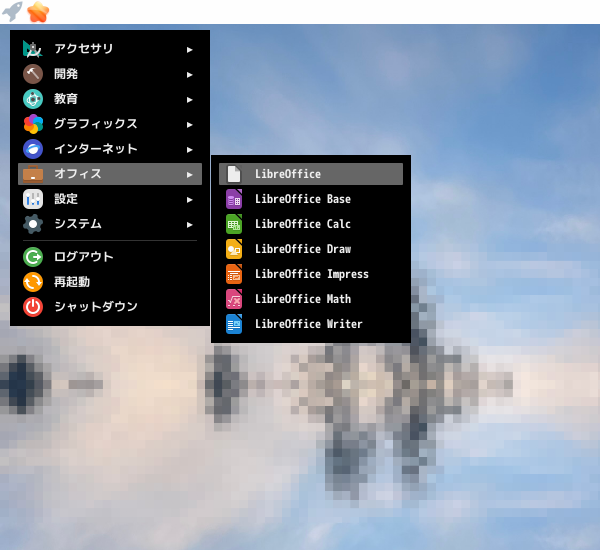Screen dimensions: 600x550
Task: Open the インターネット menu category
Action: click(110, 149)
